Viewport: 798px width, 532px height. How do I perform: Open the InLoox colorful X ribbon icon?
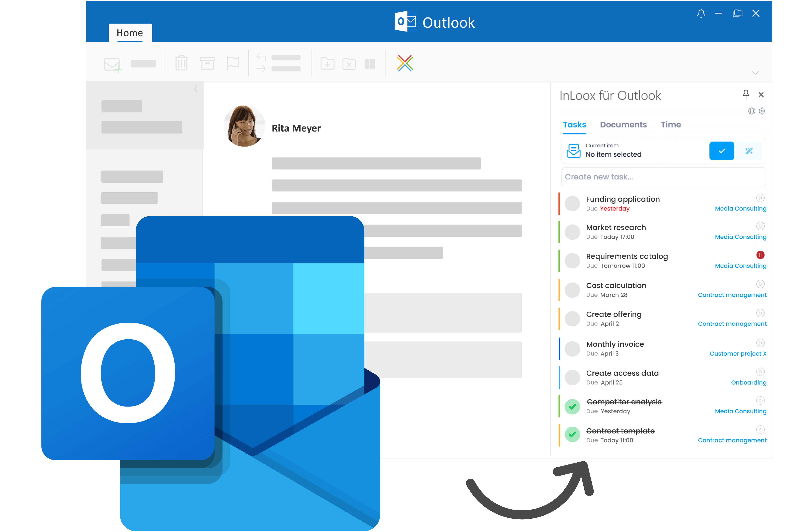coord(405,63)
